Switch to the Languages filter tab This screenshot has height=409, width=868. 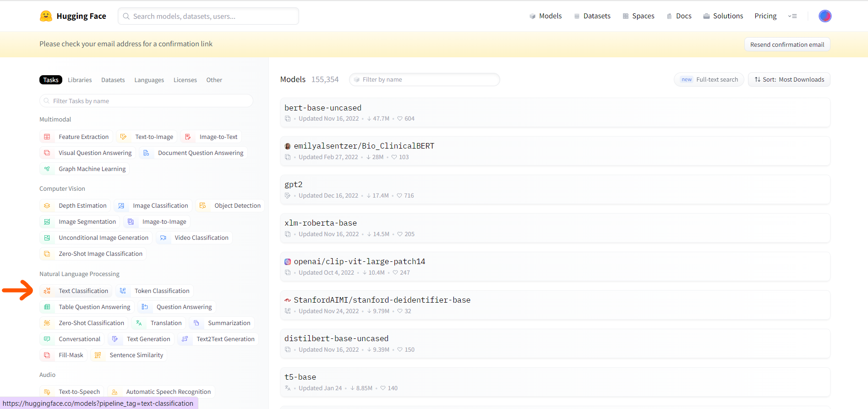pyautogui.click(x=149, y=80)
